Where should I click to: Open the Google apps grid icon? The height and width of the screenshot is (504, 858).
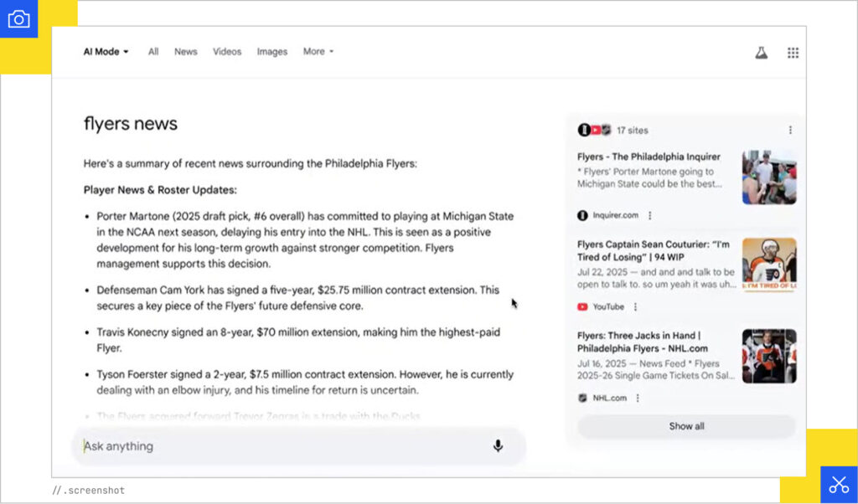(793, 51)
